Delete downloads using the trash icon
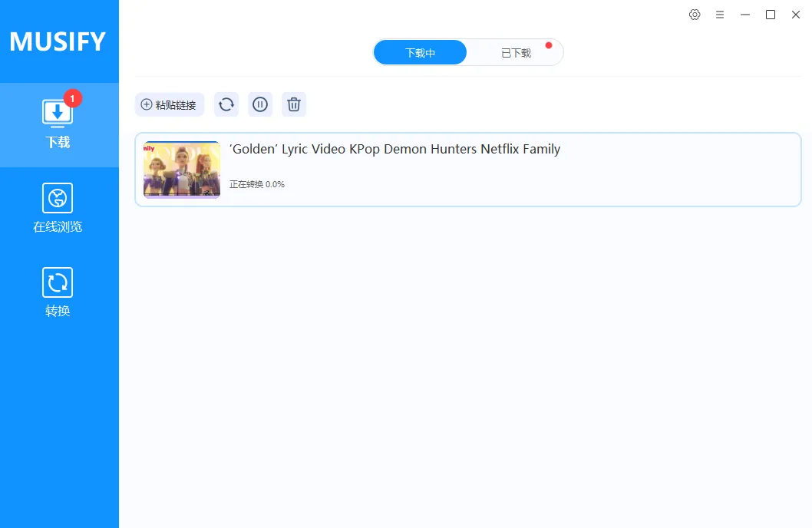 [294, 104]
